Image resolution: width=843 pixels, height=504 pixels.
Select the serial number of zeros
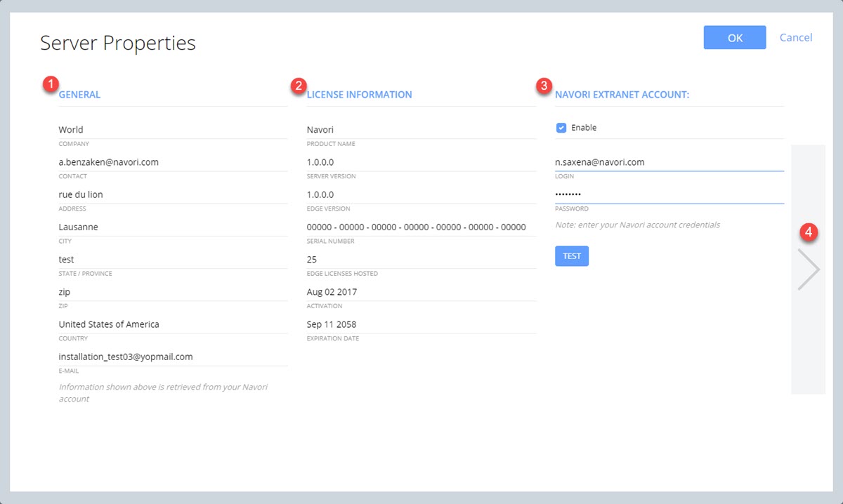click(x=417, y=227)
